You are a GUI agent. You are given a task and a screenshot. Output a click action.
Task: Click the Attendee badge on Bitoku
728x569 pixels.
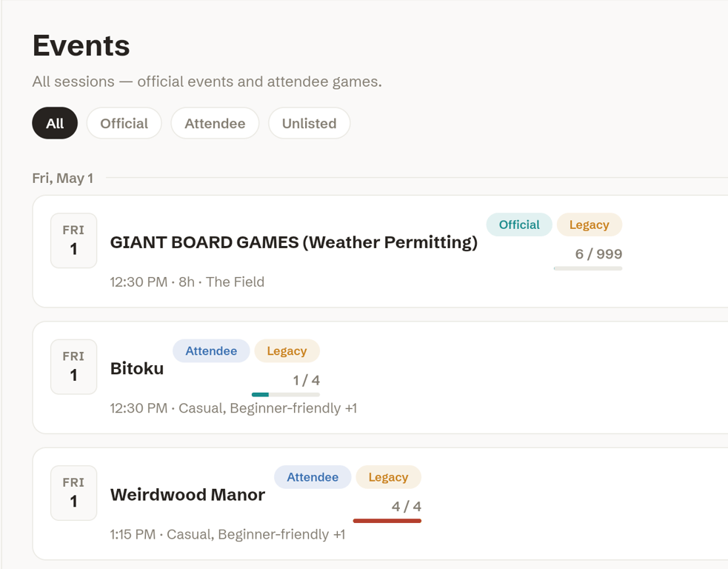211,350
